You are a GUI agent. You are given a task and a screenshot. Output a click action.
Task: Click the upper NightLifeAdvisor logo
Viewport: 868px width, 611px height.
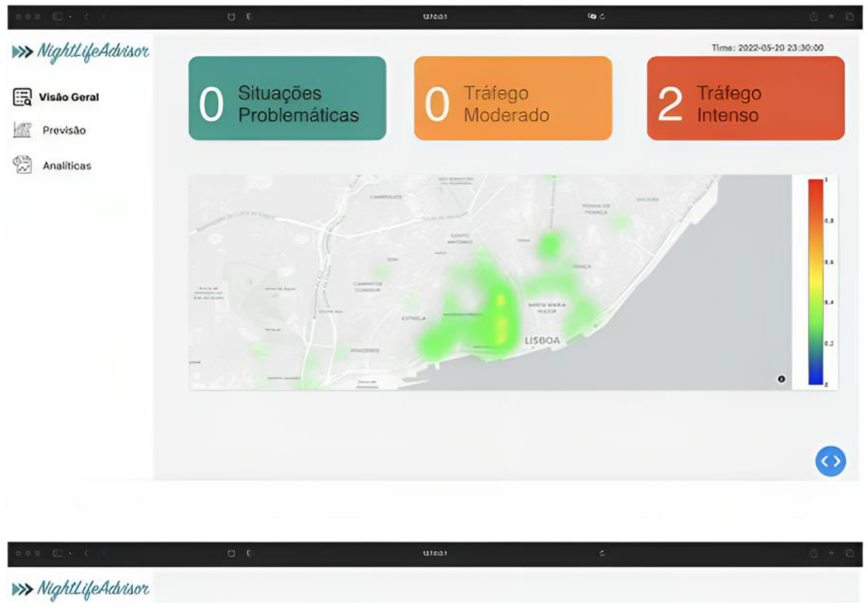[x=80, y=52]
